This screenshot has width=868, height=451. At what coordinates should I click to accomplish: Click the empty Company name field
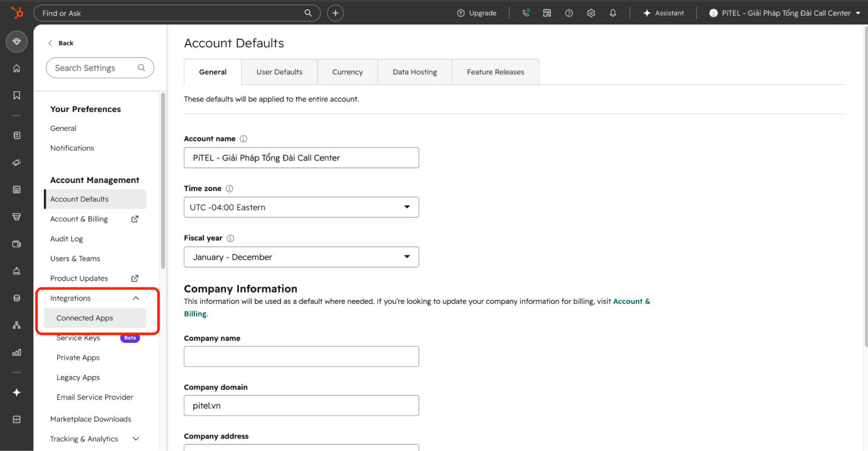[x=301, y=356]
